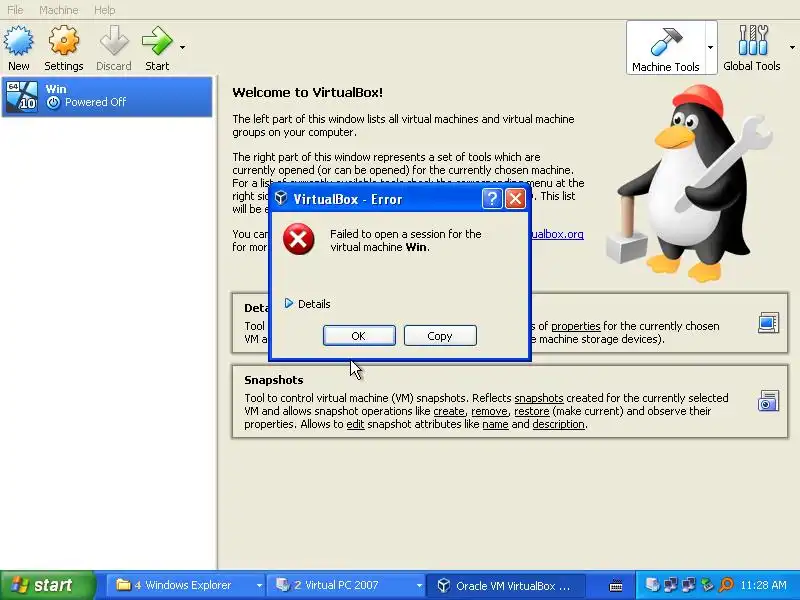Expand the Global Tools dropdown arrow
The image size is (800, 600).
pos(792,47)
